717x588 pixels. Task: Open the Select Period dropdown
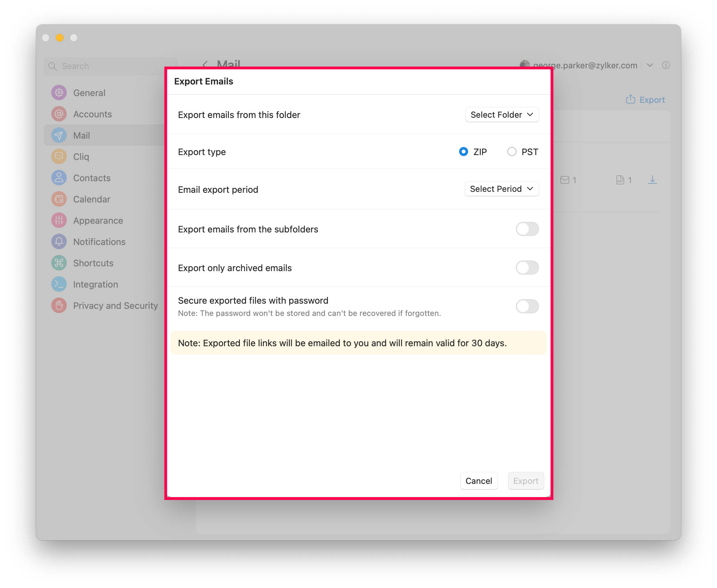(501, 189)
